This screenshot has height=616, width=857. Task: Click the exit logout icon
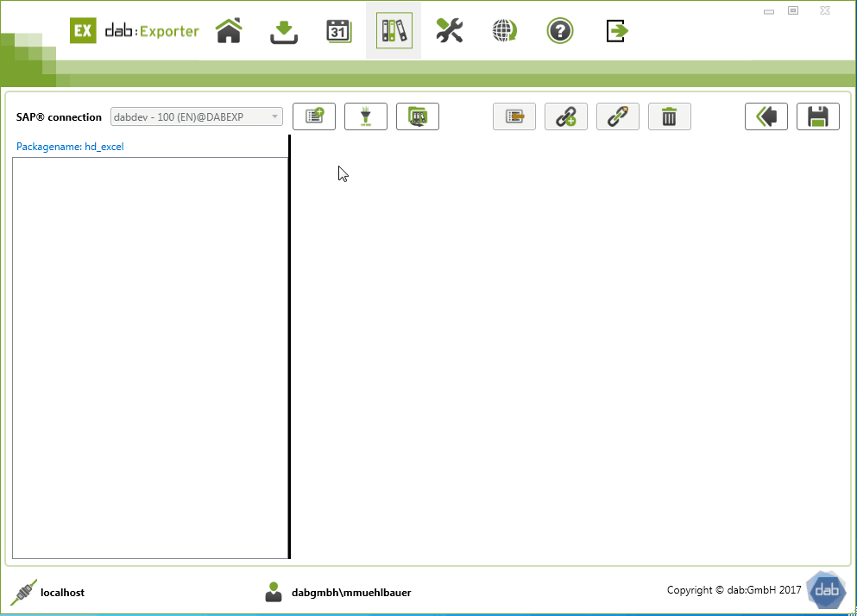click(616, 30)
